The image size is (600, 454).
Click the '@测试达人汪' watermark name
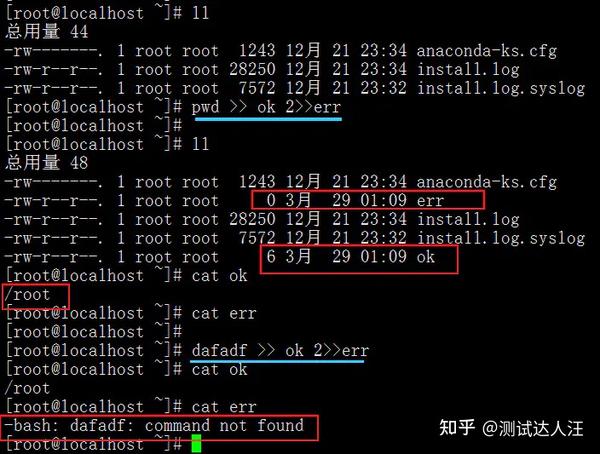pos(533,428)
